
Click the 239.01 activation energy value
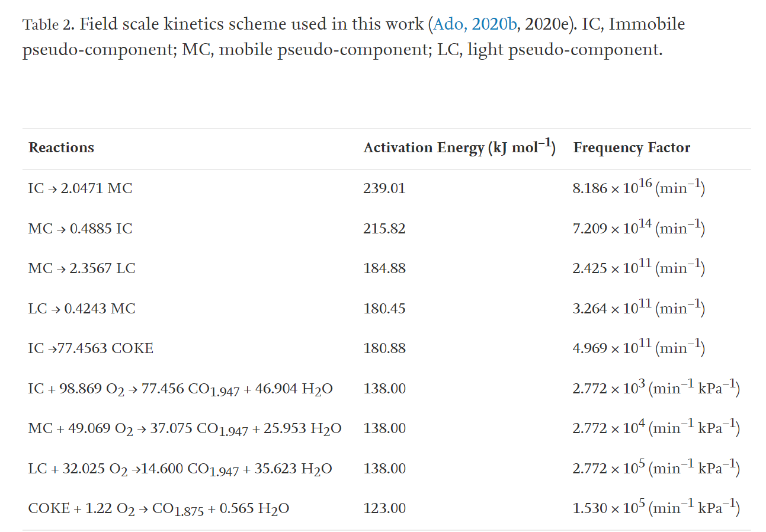tap(384, 188)
